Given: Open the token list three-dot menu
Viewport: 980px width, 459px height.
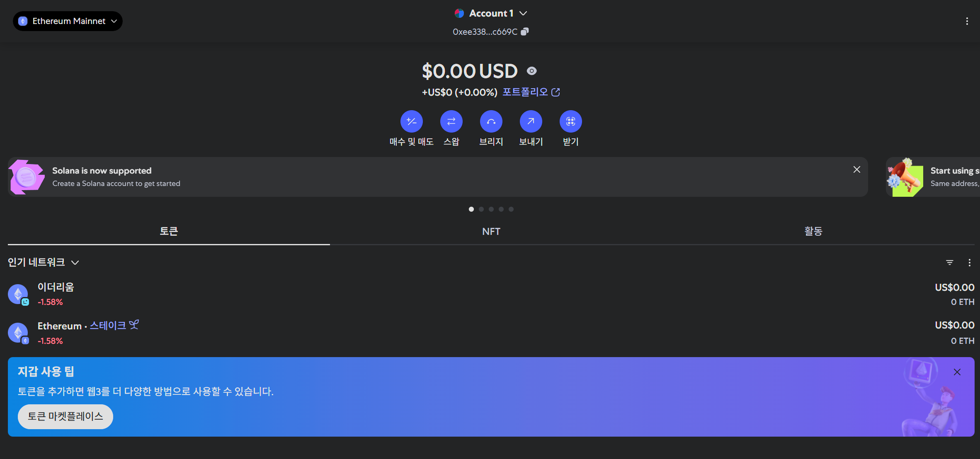Looking at the screenshot, I should [x=969, y=263].
